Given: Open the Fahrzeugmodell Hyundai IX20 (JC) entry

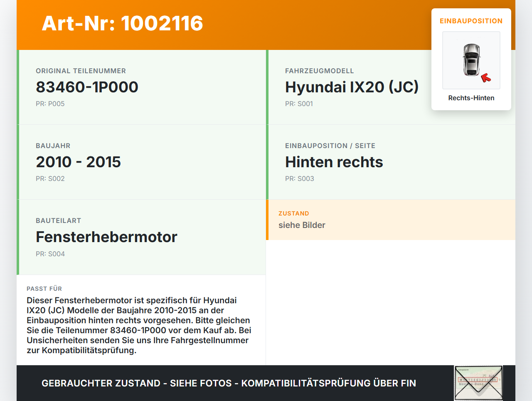Looking at the screenshot, I should point(352,87).
